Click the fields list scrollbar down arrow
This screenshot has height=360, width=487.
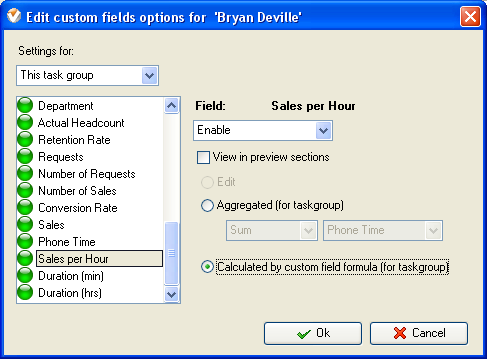click(171, 294)
